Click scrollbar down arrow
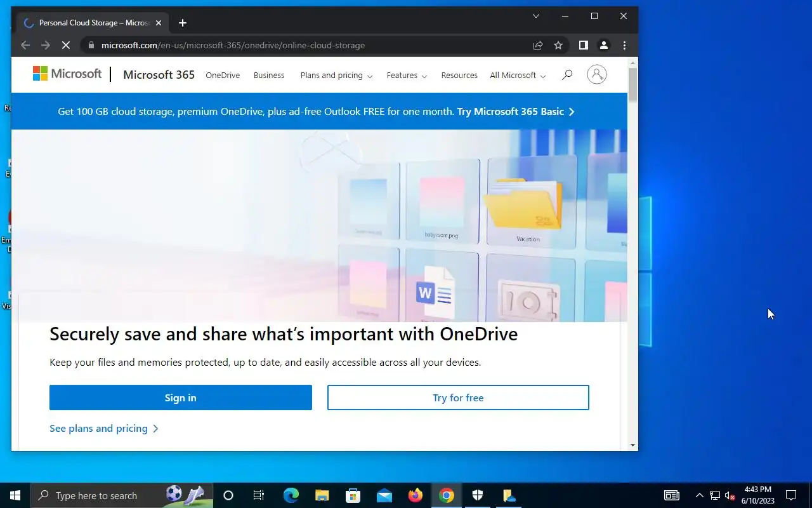The height and width of the screenshot is (508, 812). [632, 445]
